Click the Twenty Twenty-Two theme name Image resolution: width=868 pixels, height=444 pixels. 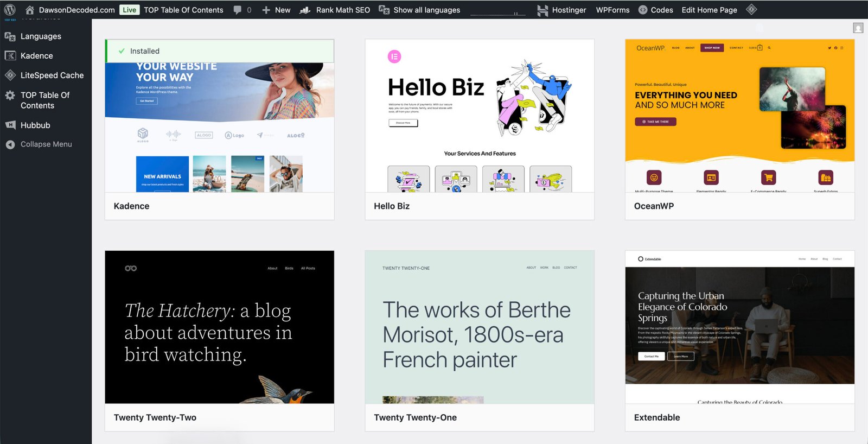(155, 417)
